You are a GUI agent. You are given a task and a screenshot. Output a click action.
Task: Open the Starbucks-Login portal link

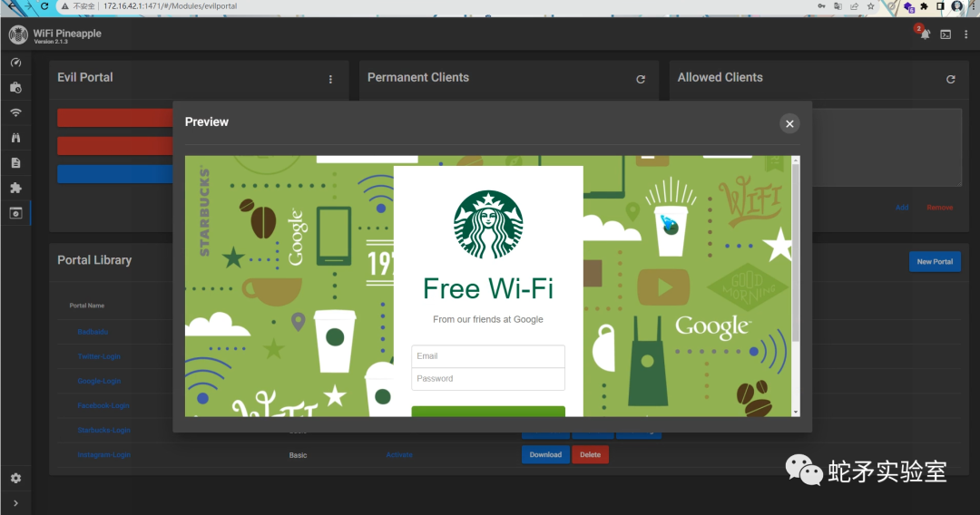click(x=103, y=430)
